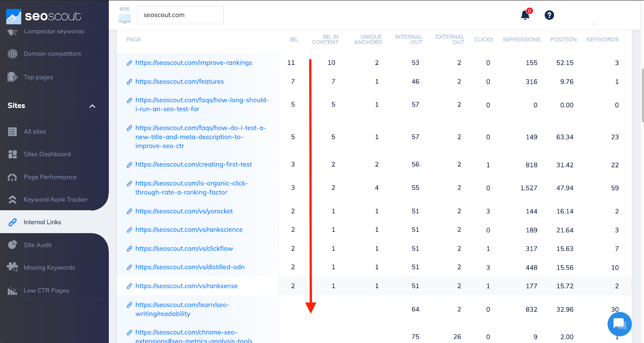Click impressions value 1,527
The height and width of the screenshot is (343, 644).
tap(528, 188)
